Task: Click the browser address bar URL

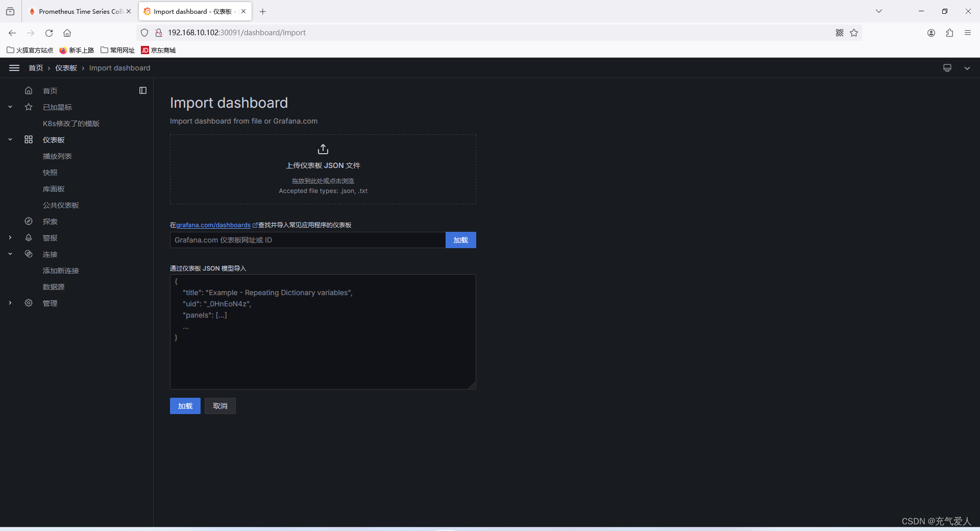Action: pos(237,33)
